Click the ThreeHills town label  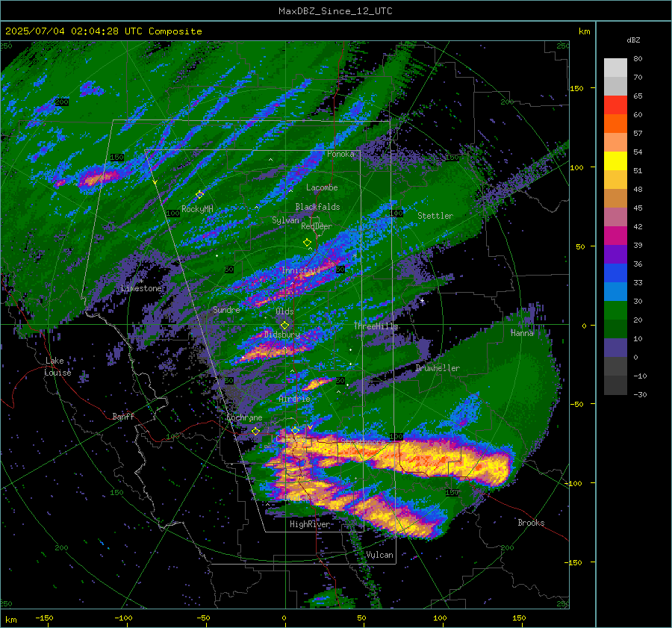click(x=376, y=326)
